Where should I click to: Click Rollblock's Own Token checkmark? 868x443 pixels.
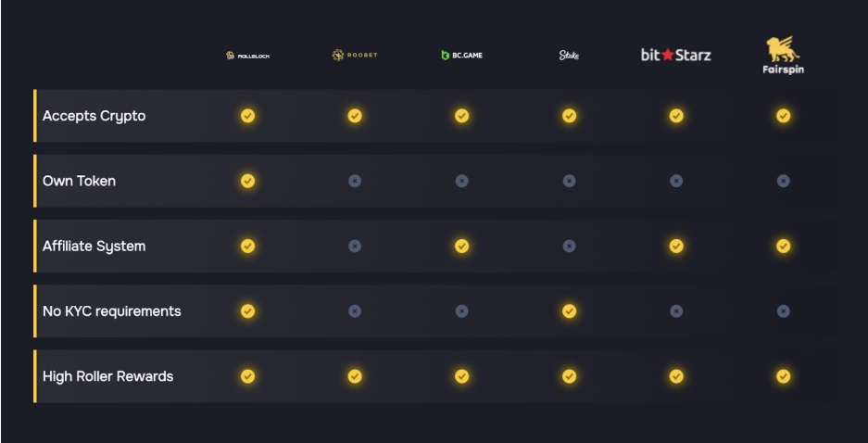click(248, 181)
